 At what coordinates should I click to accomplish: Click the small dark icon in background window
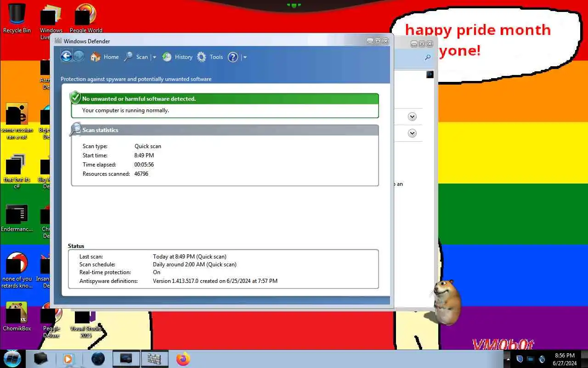(430, 75)
